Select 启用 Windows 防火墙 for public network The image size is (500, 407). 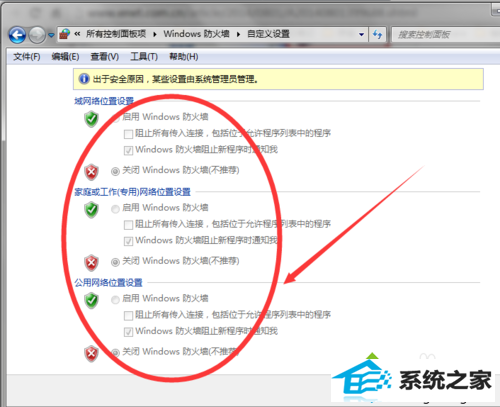click(115, 300)
